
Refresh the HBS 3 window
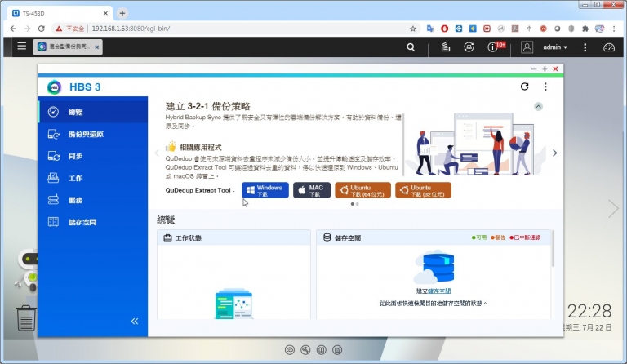pos(525,87)
